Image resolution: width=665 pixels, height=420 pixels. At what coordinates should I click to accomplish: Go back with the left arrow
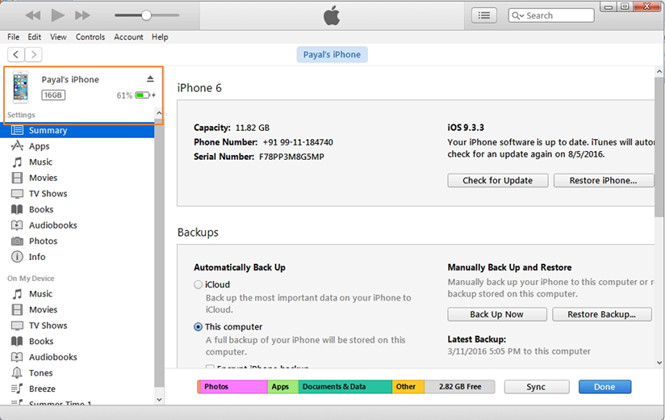(x=16, y=54)
